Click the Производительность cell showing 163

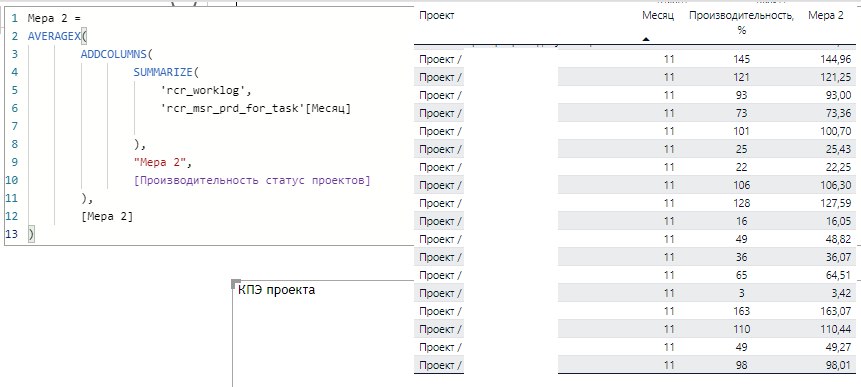click(741, 311)
